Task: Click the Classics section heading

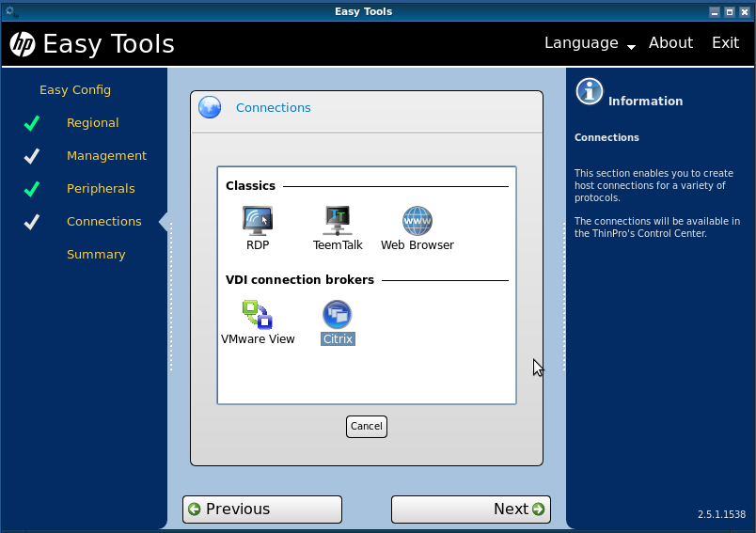Action: tap(250, 185)
